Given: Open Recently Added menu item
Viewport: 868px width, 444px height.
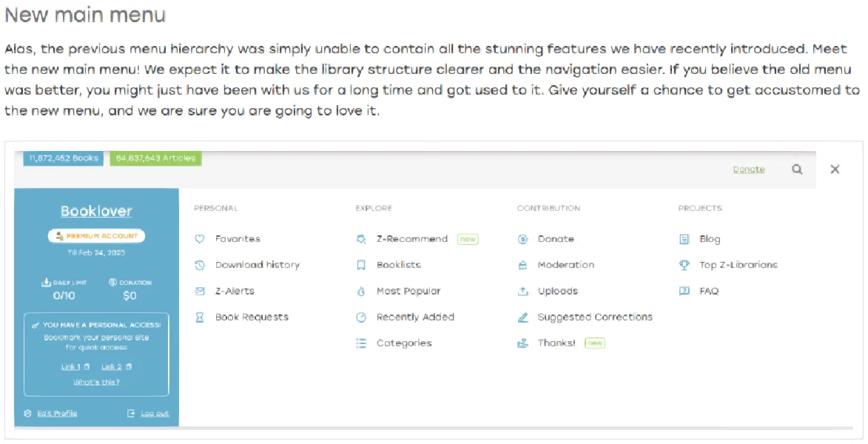Looking at the screenshot, I should (415, 317).
